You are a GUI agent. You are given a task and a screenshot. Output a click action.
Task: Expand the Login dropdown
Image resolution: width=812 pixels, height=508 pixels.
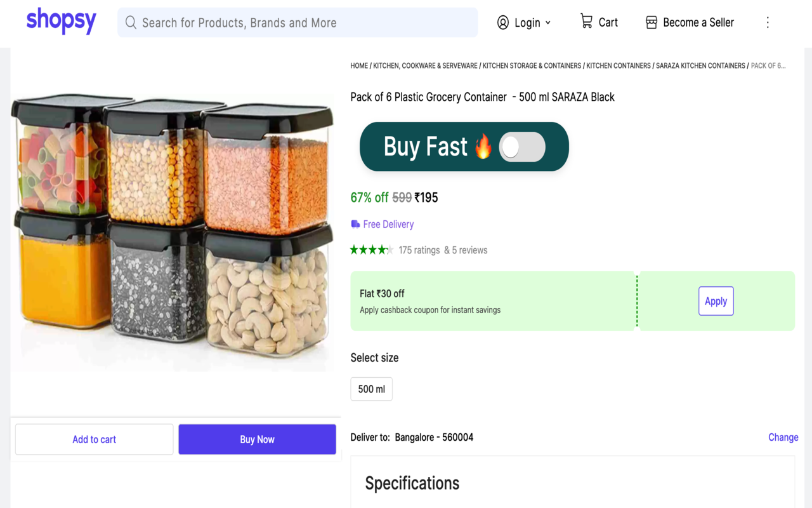(547, 22)
